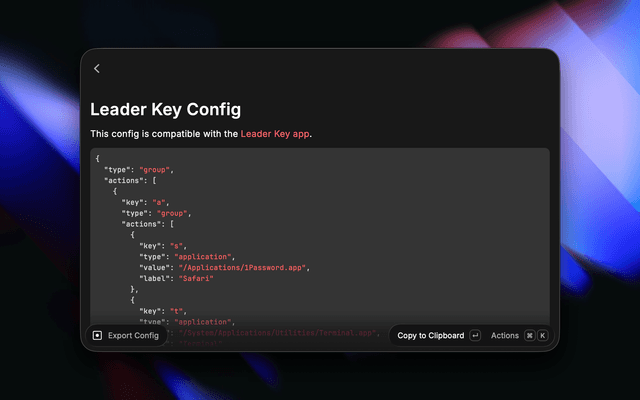Click the Terminal.app path string in code
This screenshot has height=400, width=640.
point(277,333)
